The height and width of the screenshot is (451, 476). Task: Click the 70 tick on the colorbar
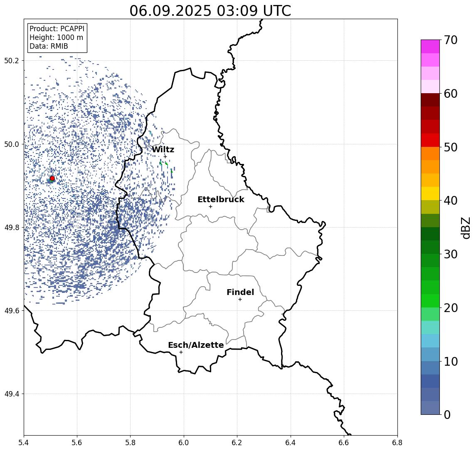coord(451,40)
